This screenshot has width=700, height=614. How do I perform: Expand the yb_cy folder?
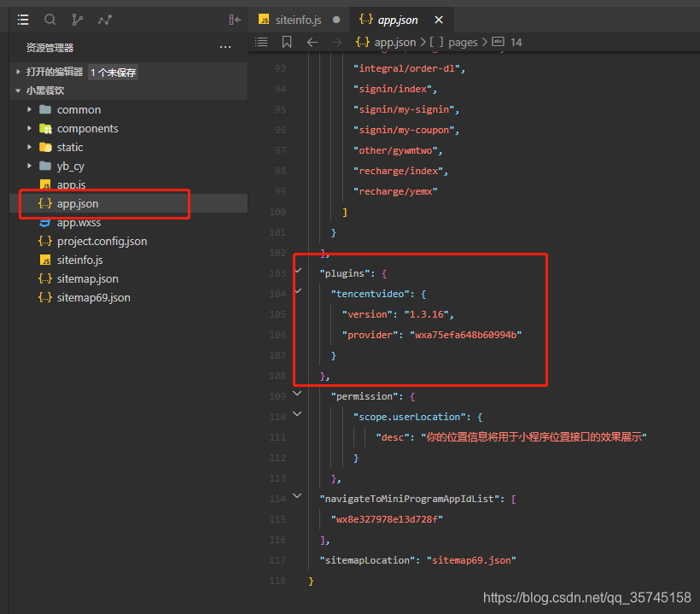click(30, 166)
